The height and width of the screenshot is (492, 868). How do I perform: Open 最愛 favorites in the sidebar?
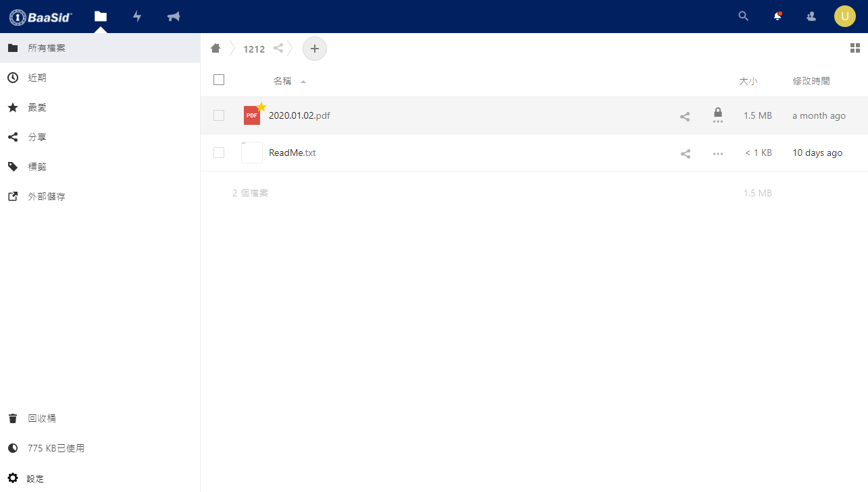(37, 107)
